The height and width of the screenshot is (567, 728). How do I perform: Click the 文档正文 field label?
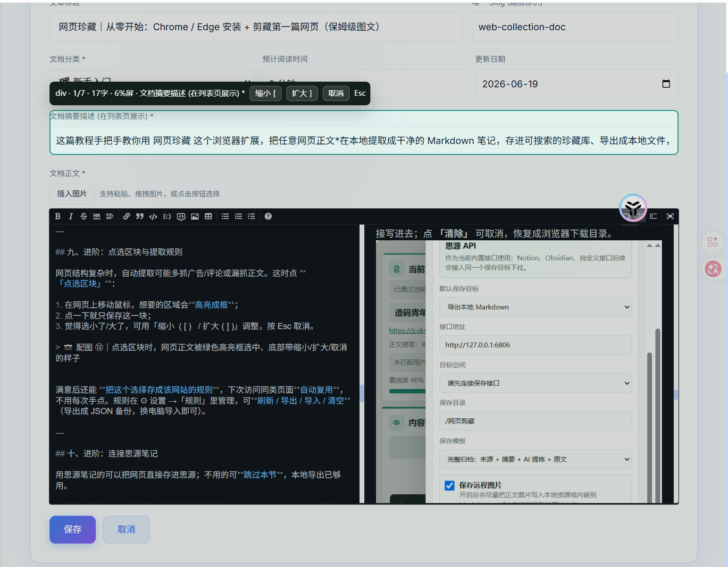tap(67, 173)
